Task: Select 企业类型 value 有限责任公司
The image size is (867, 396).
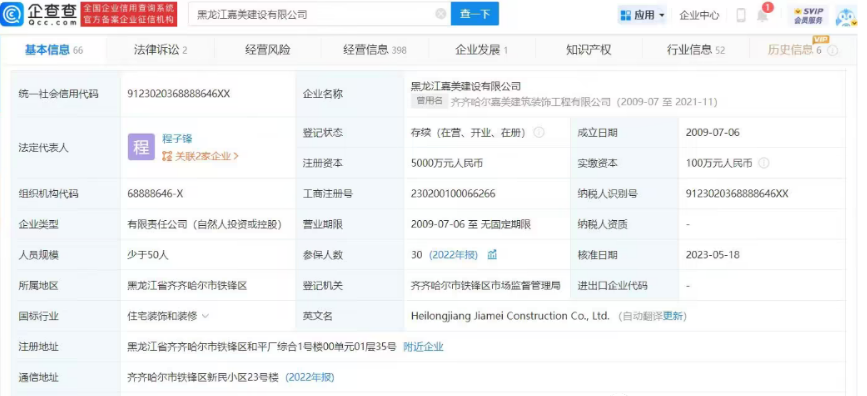Action: point(205,225)
